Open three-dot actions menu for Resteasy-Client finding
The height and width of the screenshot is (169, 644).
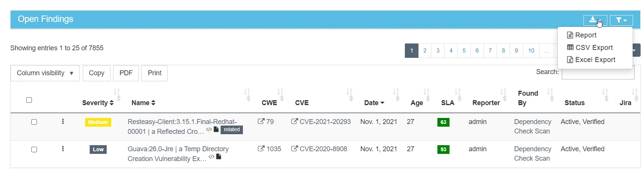tap(63, 122)
